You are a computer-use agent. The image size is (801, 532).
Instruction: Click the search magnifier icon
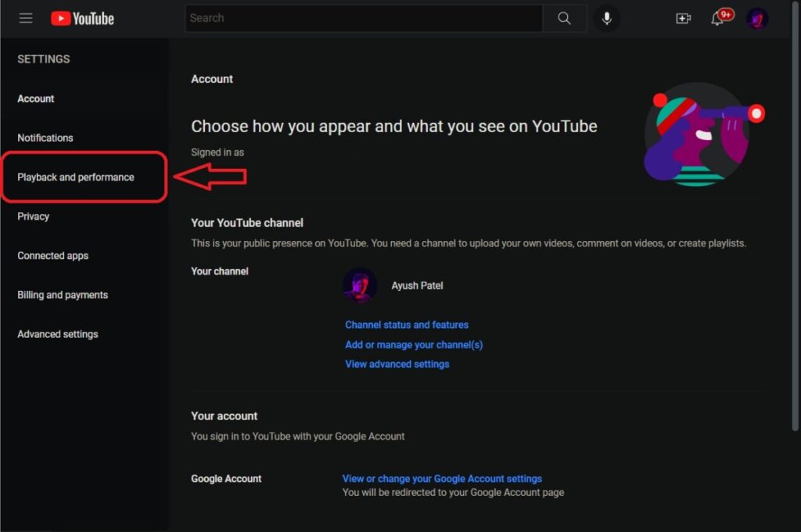pos(565,18)
